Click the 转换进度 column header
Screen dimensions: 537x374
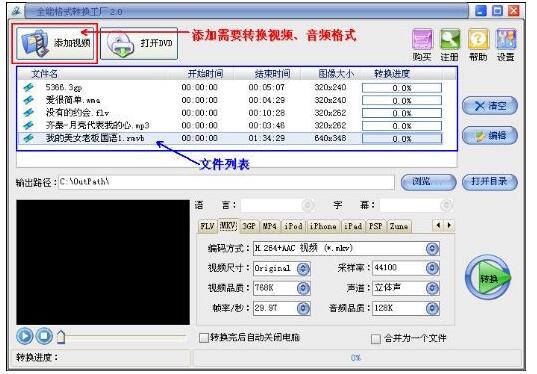point(392,74)
